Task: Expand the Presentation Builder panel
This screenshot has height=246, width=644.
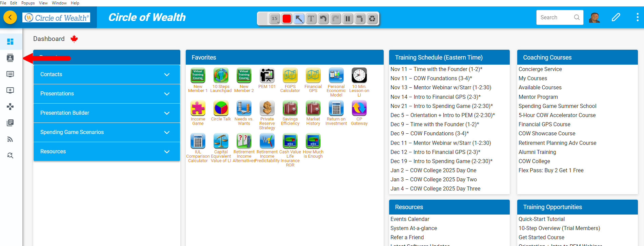Action: [107, 113]
